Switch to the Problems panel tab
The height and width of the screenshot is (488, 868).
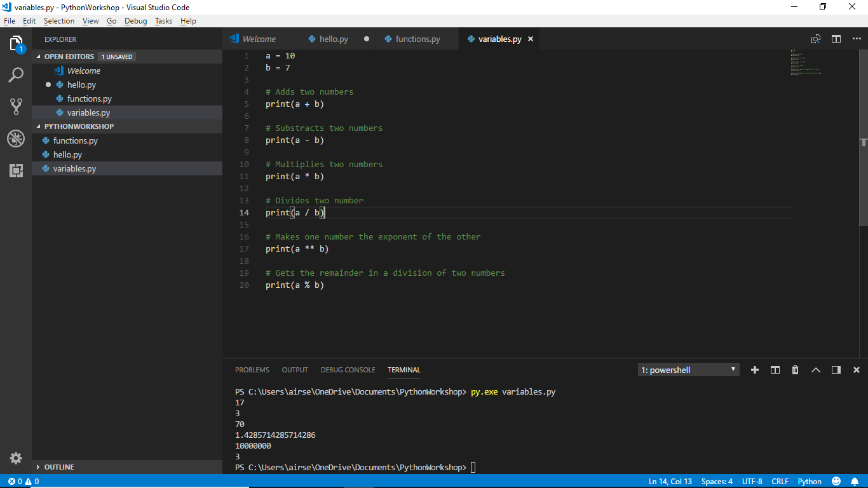252,370
